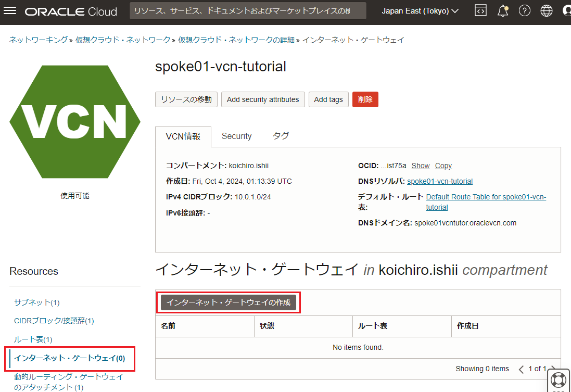Select サブネット(1) in Resources list
Viewport: 571px width, 392px height.
pyautogui.click(x=36, y=302)
